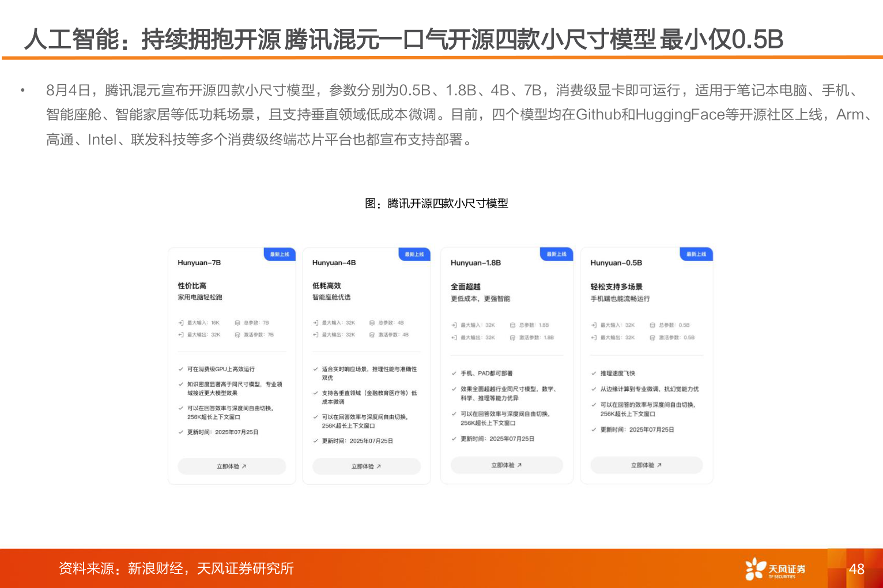Click 家用电脑轻松跑 subtitle
This screenshot has height=588, width=883.
click(200, 297)
